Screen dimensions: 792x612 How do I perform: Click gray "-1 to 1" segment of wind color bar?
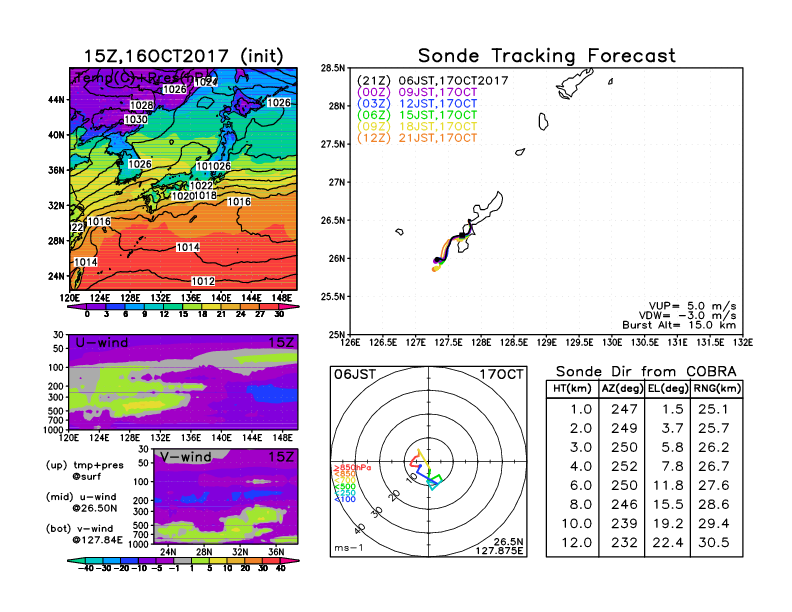point(183,561)
